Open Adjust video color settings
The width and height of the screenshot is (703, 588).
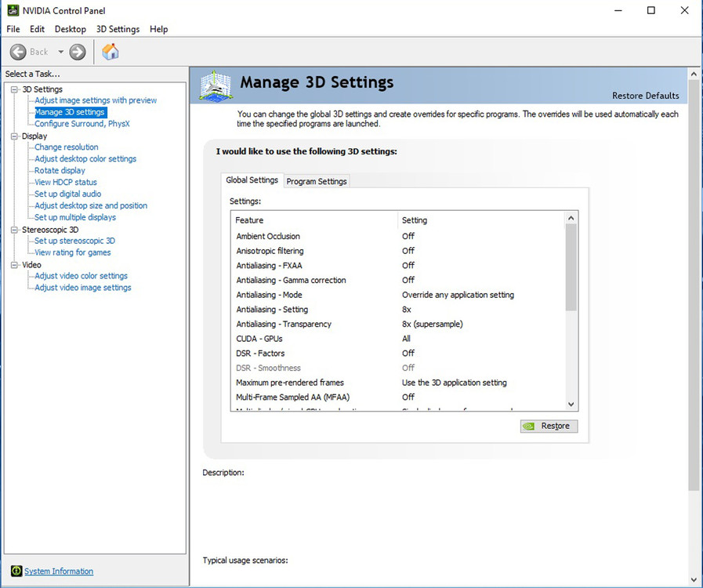coord(82,276)
